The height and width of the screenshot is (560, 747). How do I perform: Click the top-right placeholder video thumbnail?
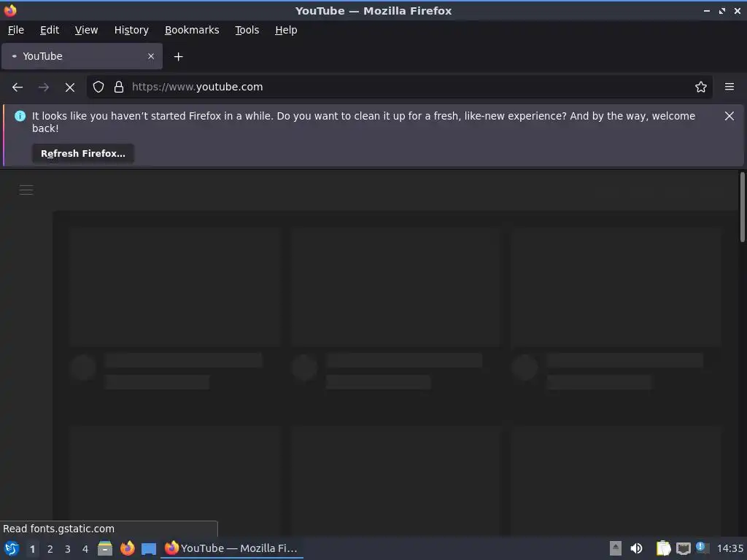pyautogui.click(x=616, y=287)
